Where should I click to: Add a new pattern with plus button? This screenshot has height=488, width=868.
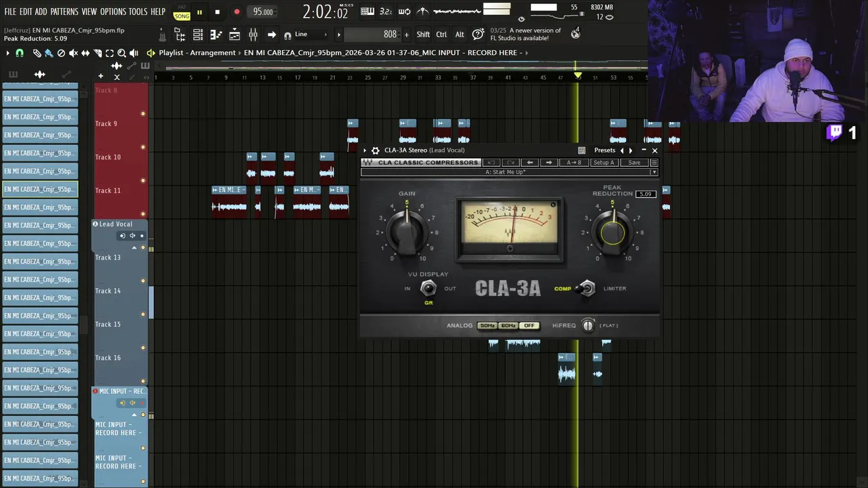pyautogui.click(x=407, y=35)
